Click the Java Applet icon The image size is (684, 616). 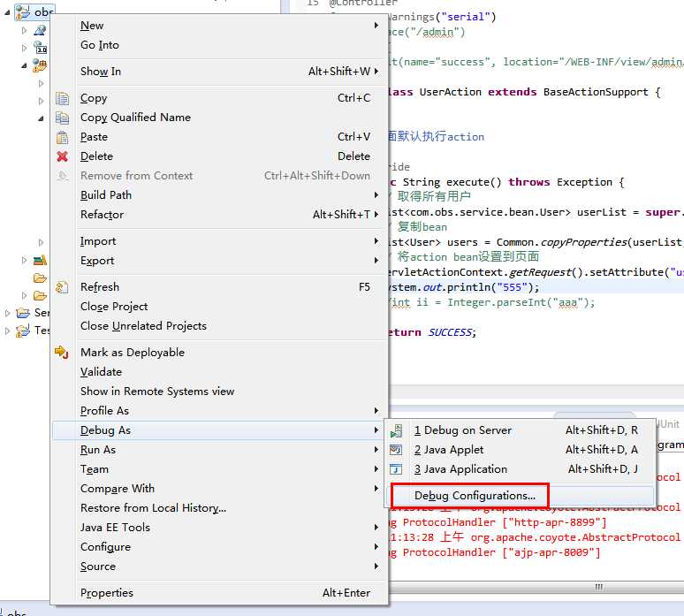point(396,450)
